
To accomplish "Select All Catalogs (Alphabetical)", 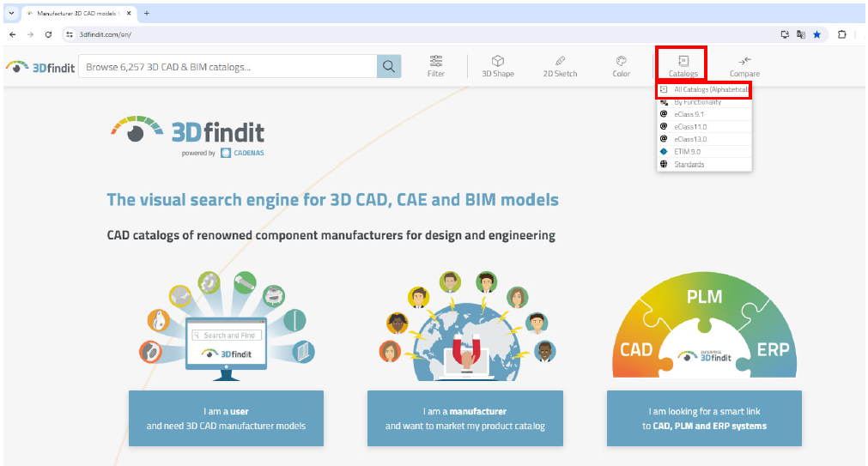I will point(704,89).
